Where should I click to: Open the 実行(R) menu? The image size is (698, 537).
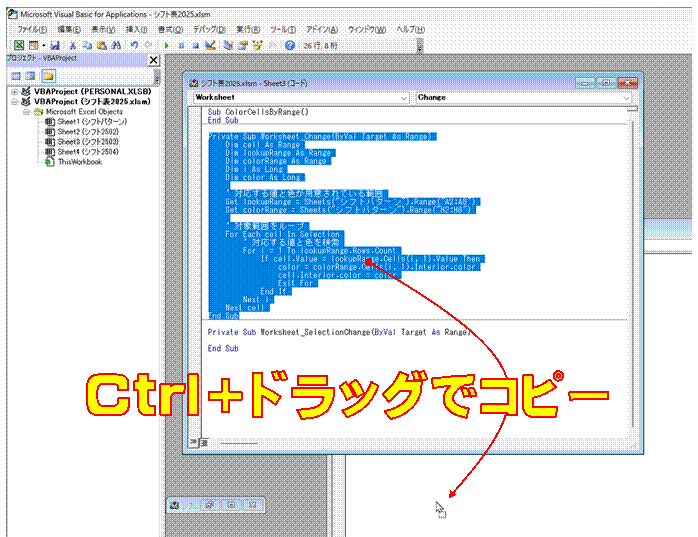pos(248,29)
